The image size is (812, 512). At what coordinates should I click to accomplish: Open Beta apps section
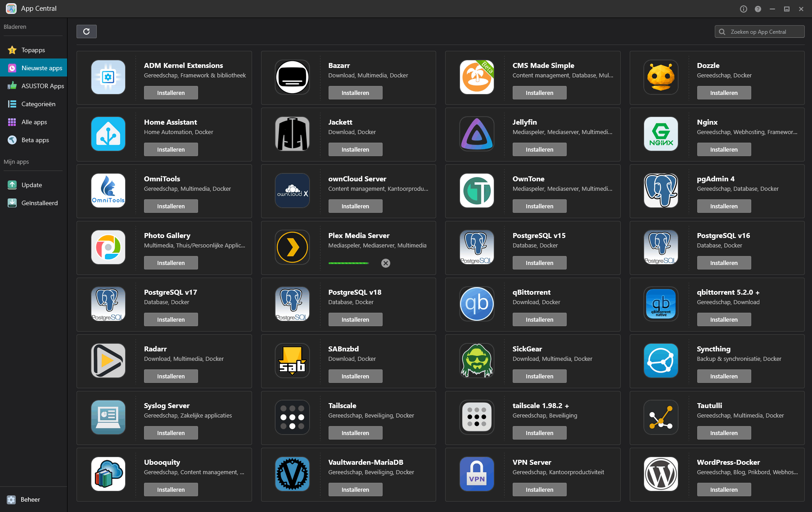(33, 140)
